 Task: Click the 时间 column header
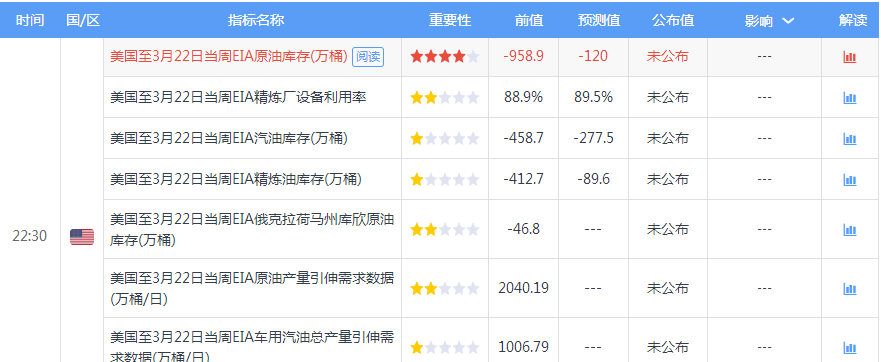[x=29, y=21]
